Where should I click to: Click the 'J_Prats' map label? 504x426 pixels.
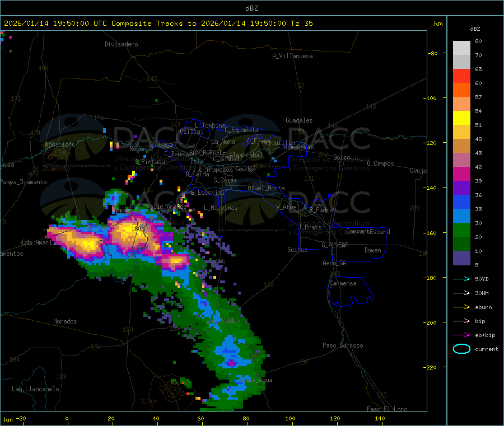point(310,227)
